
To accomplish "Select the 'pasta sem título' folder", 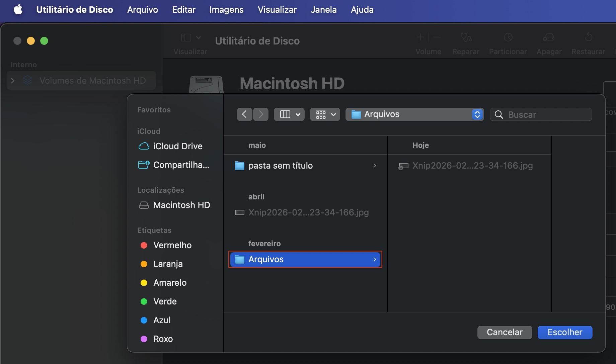I will click(x=305, y=166).
